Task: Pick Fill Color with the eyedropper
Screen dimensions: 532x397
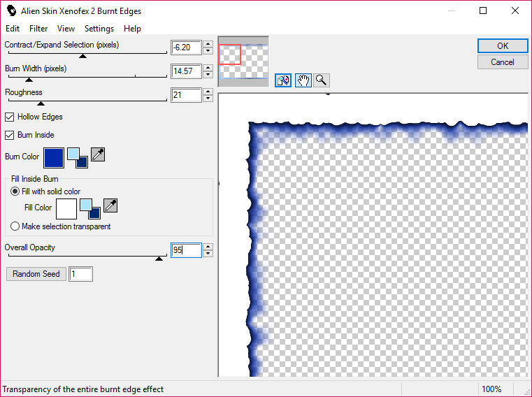Action: 110,205
